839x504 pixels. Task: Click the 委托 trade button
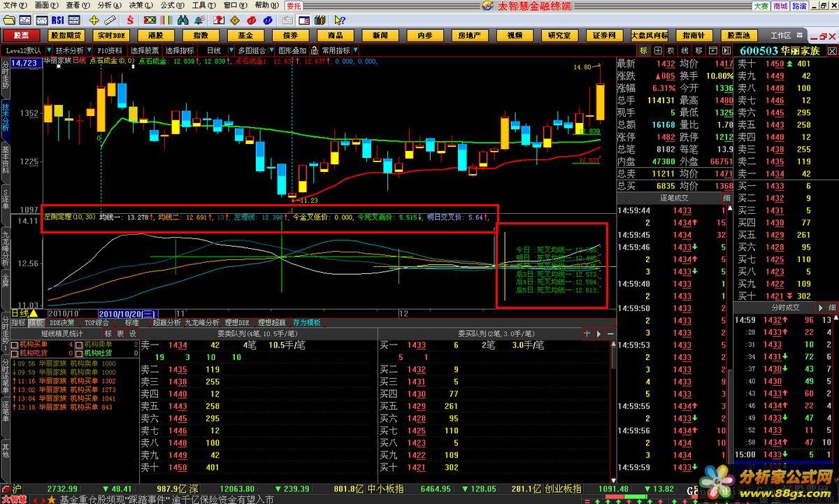pos(294,6)
